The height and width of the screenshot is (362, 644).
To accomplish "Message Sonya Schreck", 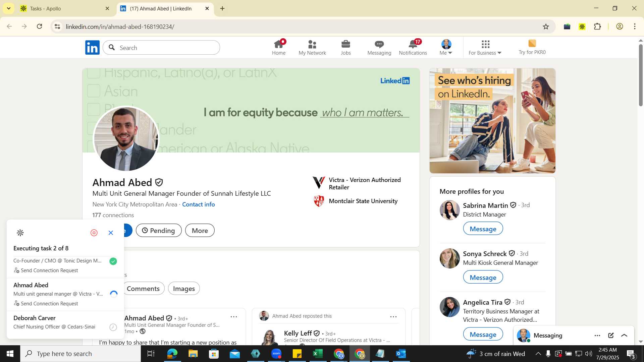I will (x=483, y=277).
